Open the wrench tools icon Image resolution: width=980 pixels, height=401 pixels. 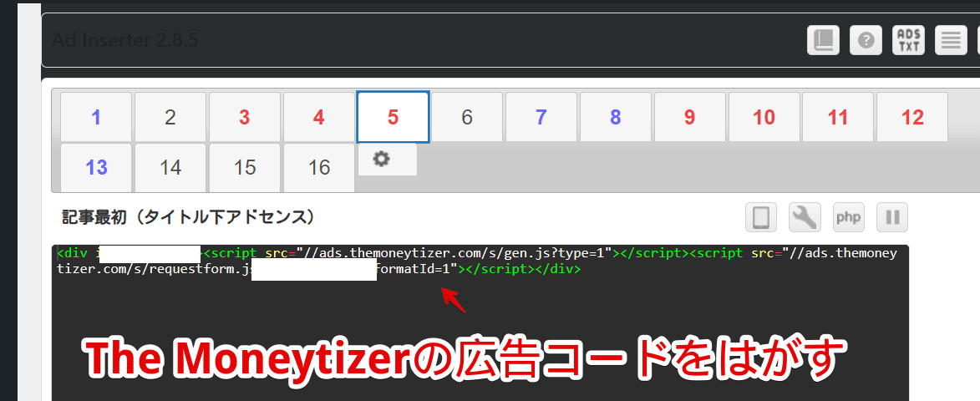805,217
